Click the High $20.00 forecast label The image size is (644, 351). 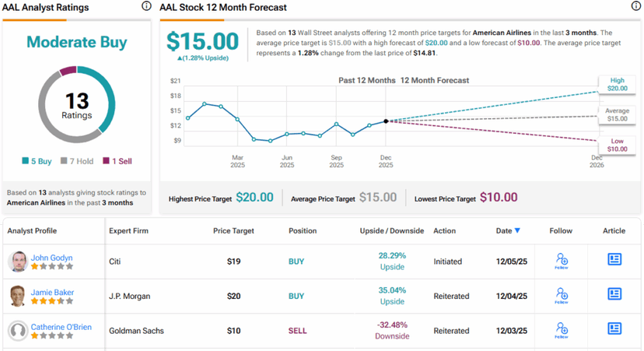click(x=618, y=84)
